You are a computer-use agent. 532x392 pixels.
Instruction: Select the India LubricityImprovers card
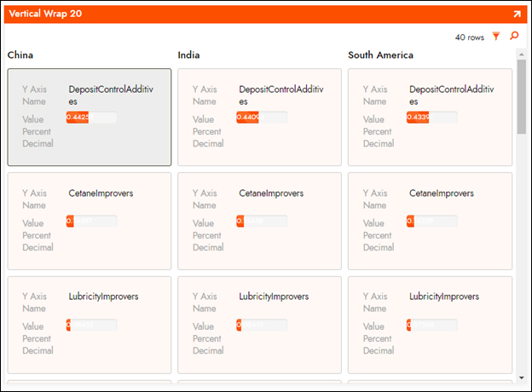[259, 325]
